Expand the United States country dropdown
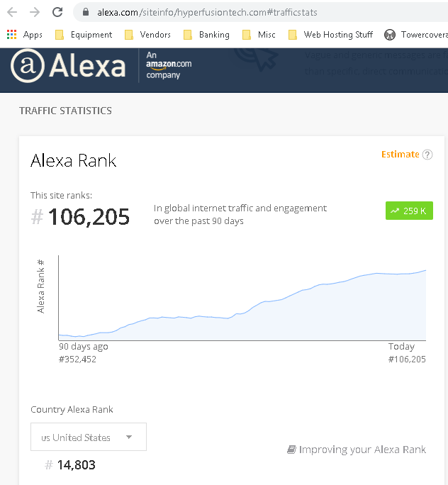Viewport: 448px width, 485px height. click(x=89, y=437)
